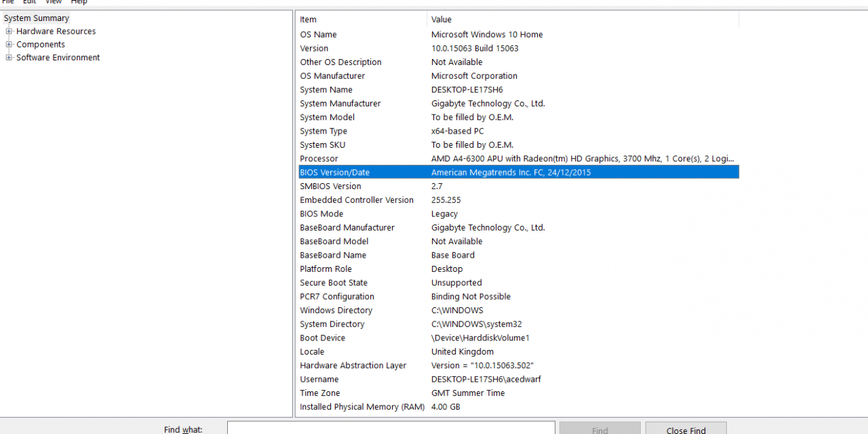This screenshot has height=434, width=868.
Task: Click the value Legacy
Action: [x=445, y=214]
